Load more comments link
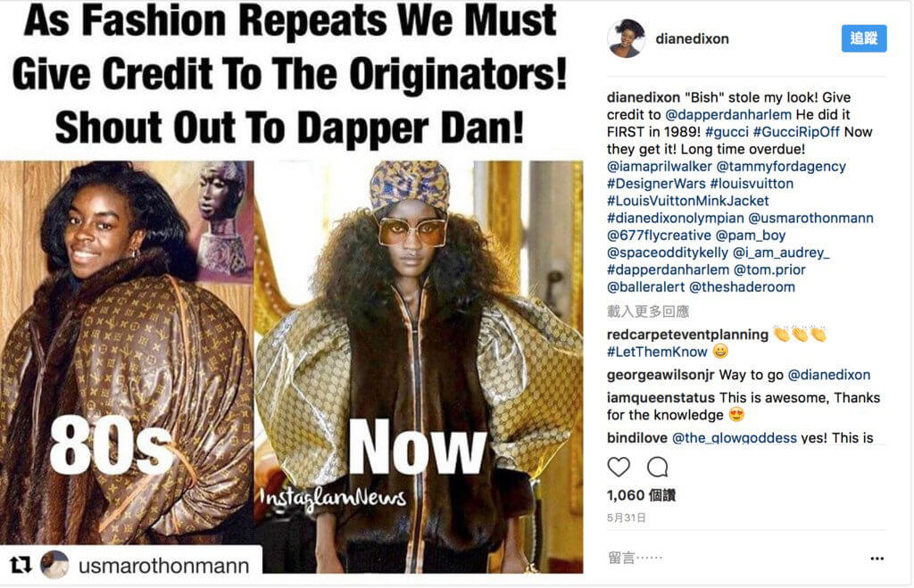This screenshot has width=914, height=588. click(x=648, y=311)
